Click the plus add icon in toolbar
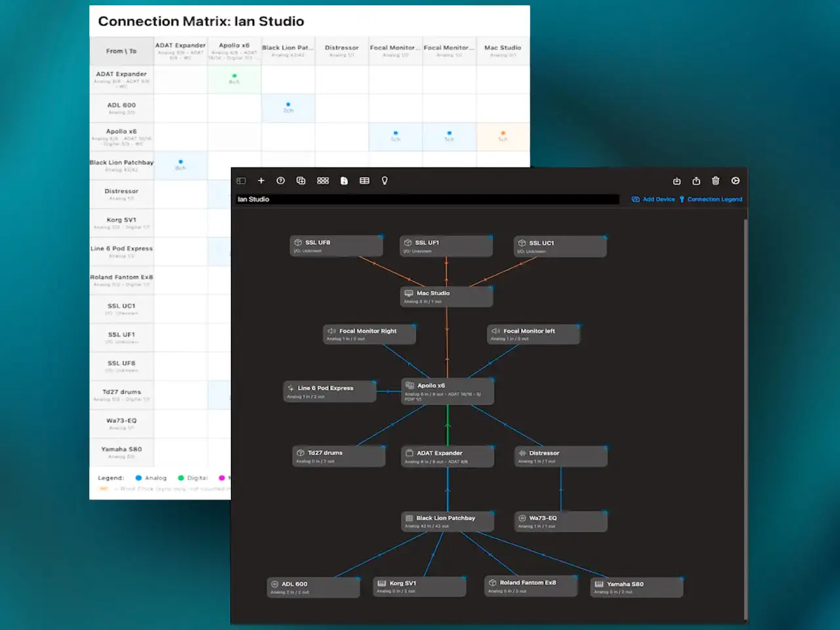840x630 pixels. point(261,180)
